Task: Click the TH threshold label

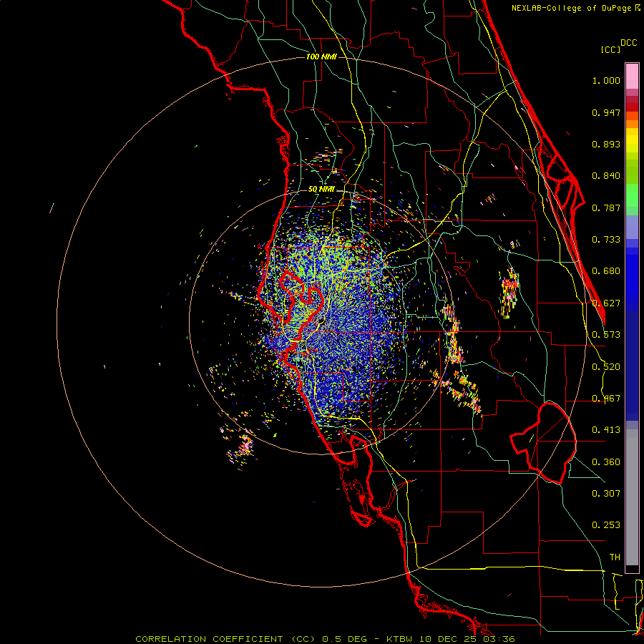Action: [615, 557]
